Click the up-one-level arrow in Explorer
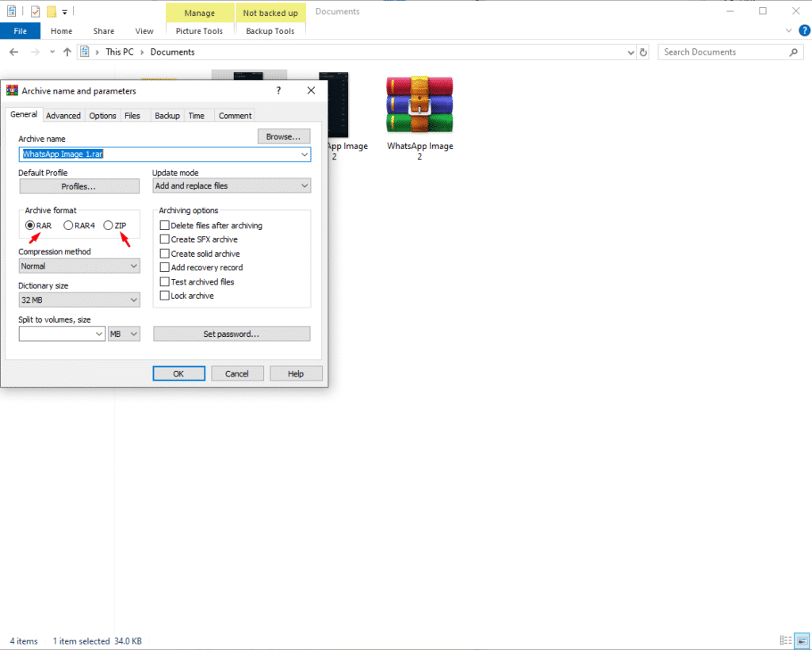812x650 pixels. pyautogui.click(x=67, y=52)
